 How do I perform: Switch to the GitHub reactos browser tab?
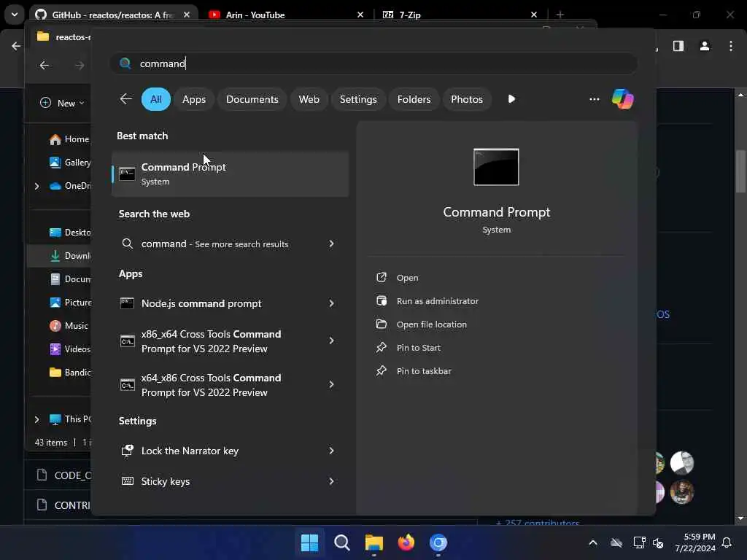[112, 15]
